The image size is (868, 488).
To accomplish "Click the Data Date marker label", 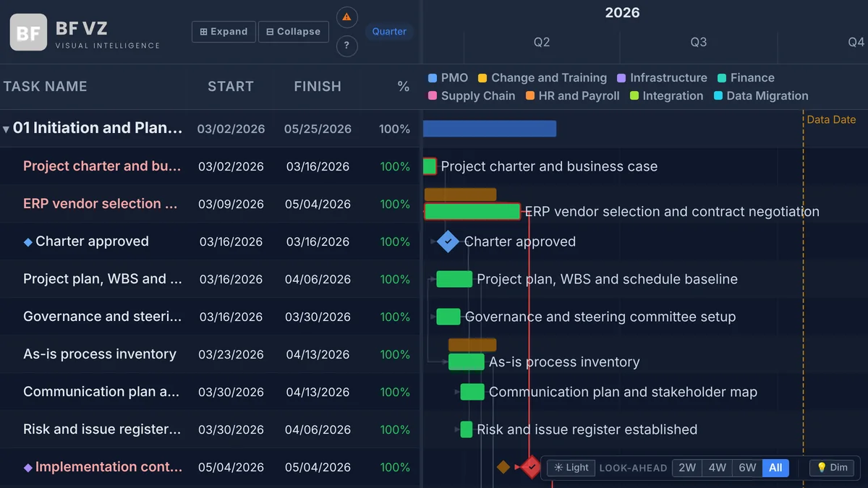I will click(831, 120).
